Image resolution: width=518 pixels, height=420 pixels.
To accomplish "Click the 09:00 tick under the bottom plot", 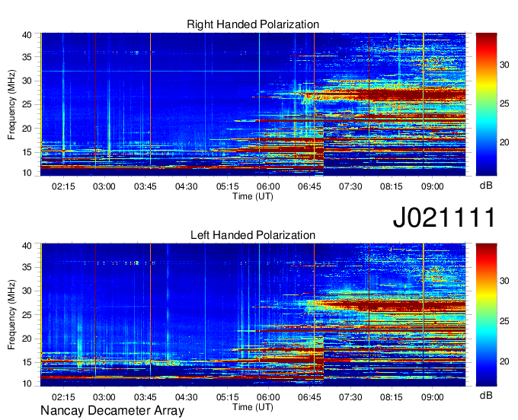I will pyautogui.click(x=433, y=397).
